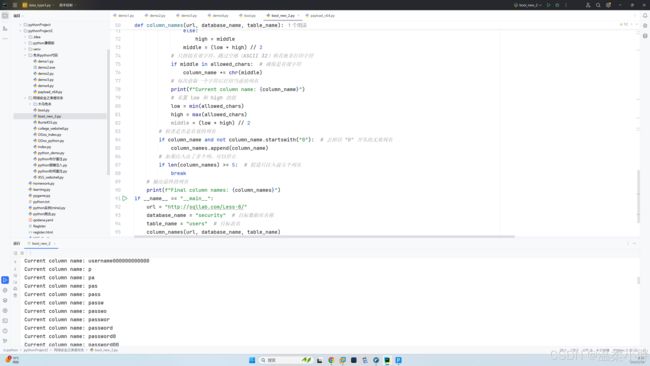Select homework.py in the project tree

[x=44, y=183]
